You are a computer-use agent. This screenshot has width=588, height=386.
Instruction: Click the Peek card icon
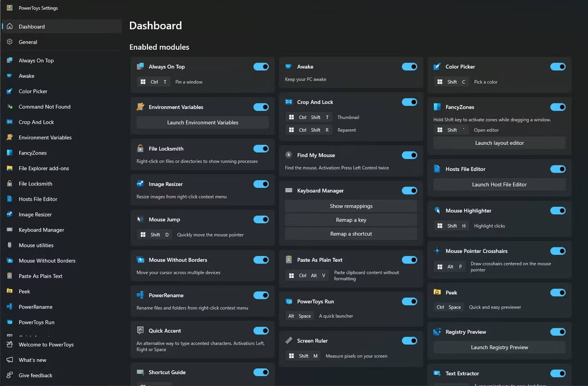(437, 293)
